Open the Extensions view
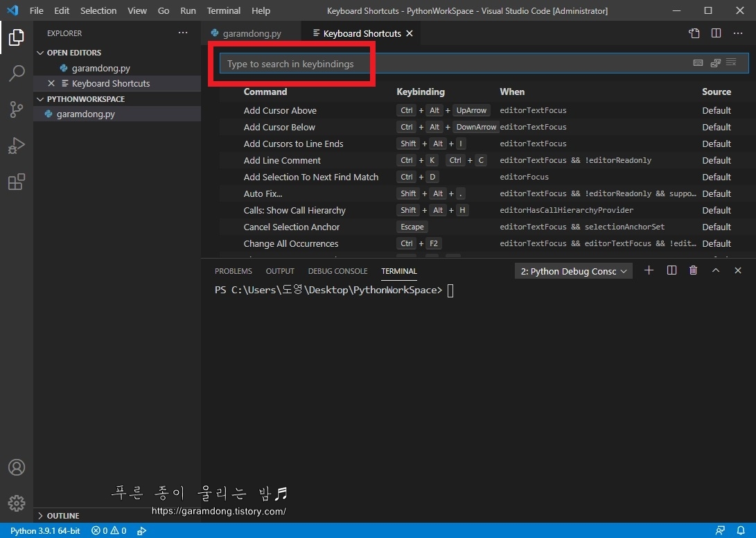756x538 pixels. [x=17, y=182]
